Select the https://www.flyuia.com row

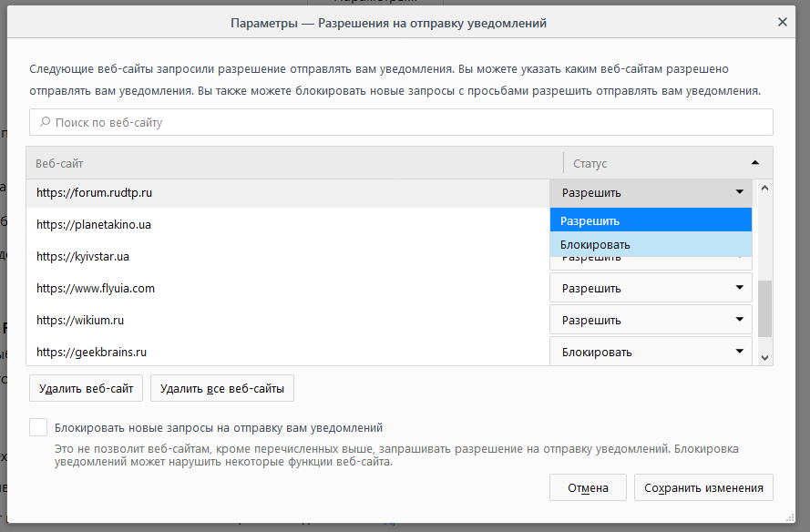[x=288, y=288]
